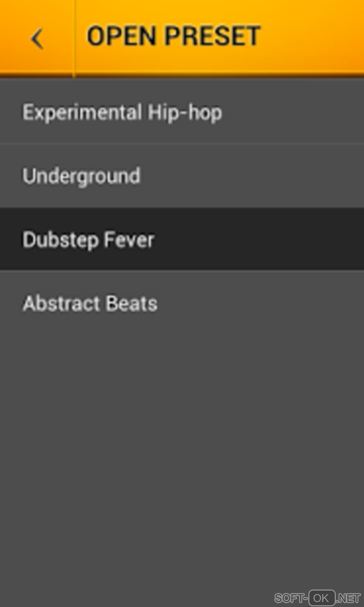Open the Experimental Hip-hop preset
This screenshot has height=607, width=364.
pos(122,112)
